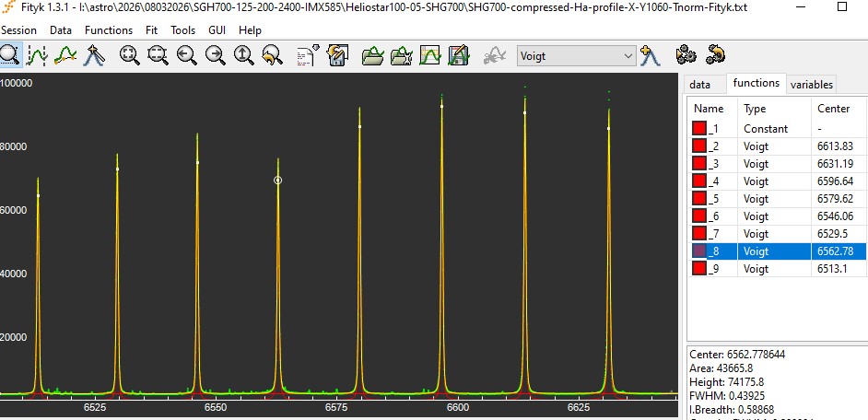Switch to the variables tab

[811, 85]
